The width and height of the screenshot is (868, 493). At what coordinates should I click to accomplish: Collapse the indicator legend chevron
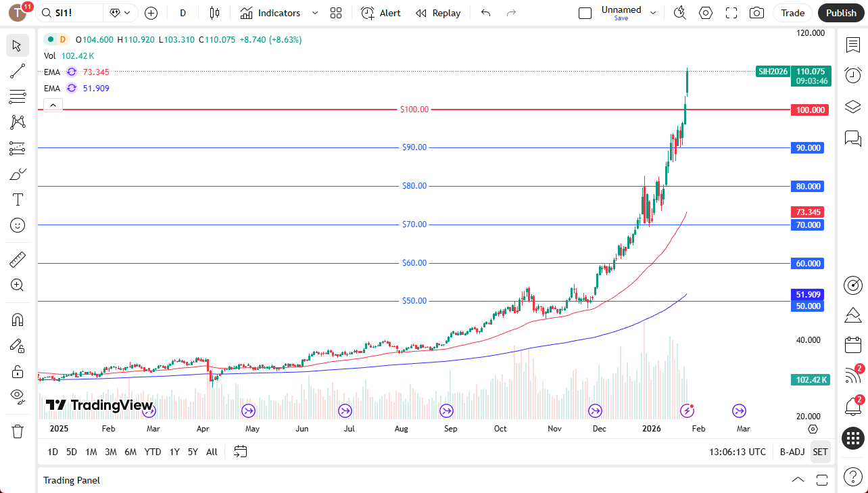53,105
